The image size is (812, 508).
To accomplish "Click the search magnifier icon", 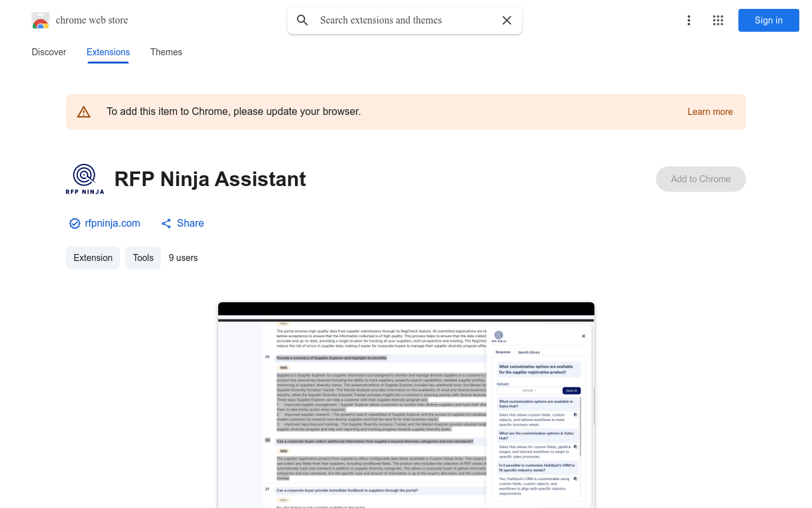I will click(x=303, y=20).
